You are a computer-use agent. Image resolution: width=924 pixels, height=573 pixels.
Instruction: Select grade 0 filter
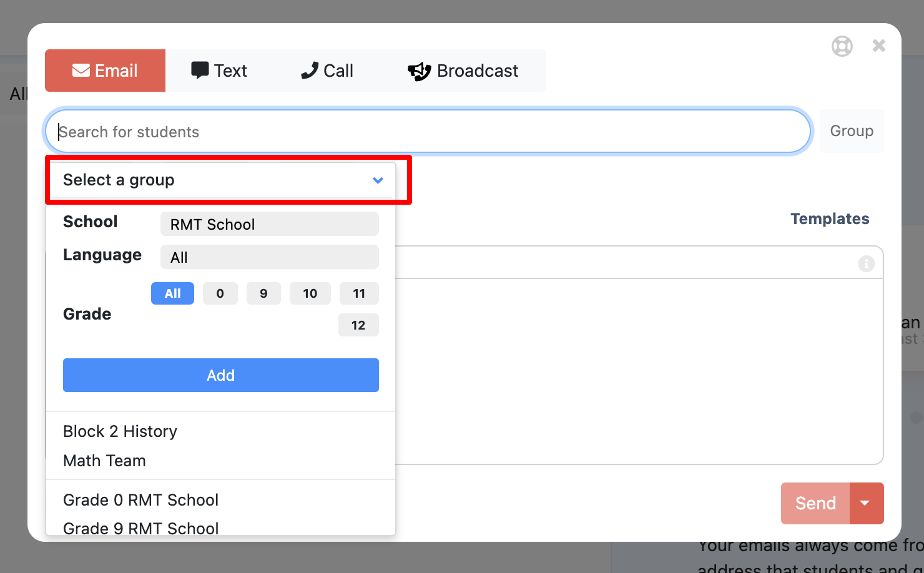pos(220,293)
